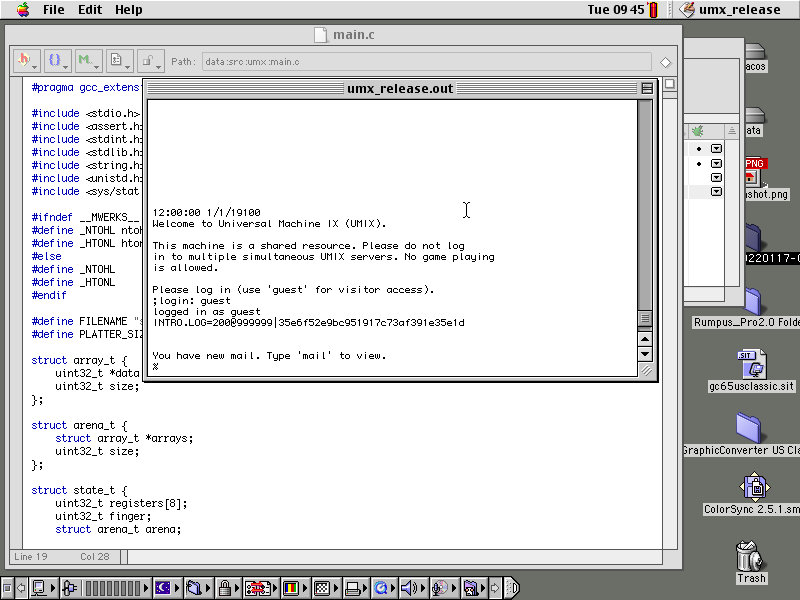
Task: Collapse the Control Strip using its end tab
Action: (x=512, y=588)
